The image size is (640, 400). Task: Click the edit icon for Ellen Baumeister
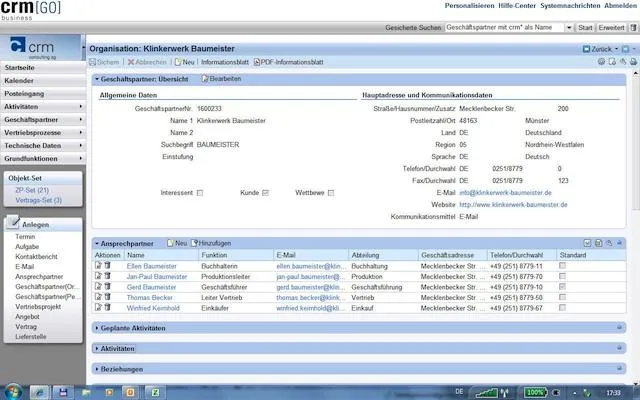(99, 267)
